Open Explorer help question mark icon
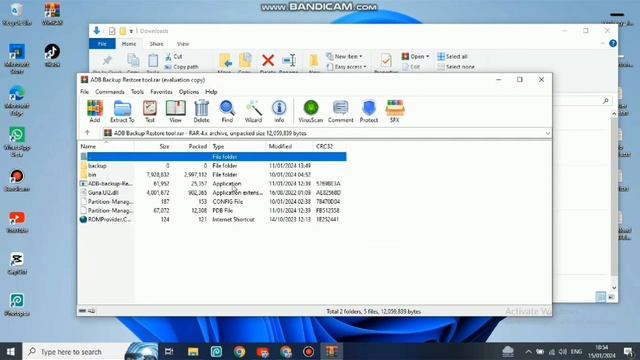Image resolution: width=640 pixels, height=360 pixels. tap(613, 43)
